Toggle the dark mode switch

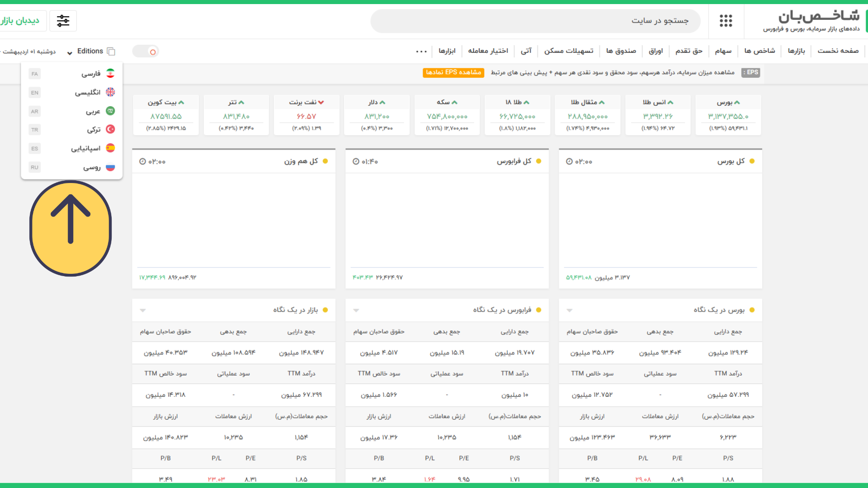(x=146, y=52)
